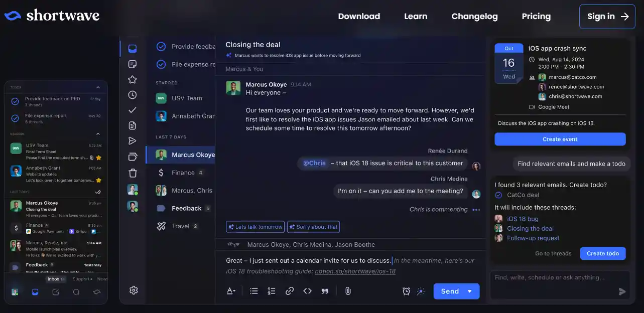Check off Provide feedback todo in desktop list
644x313 pixels.
(161, 46)
